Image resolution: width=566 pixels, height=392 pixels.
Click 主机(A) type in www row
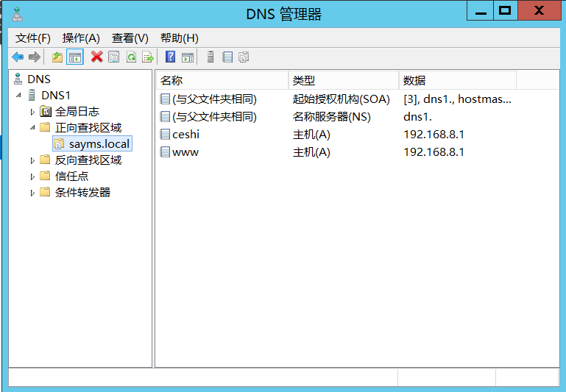click(x=311, y=152)
